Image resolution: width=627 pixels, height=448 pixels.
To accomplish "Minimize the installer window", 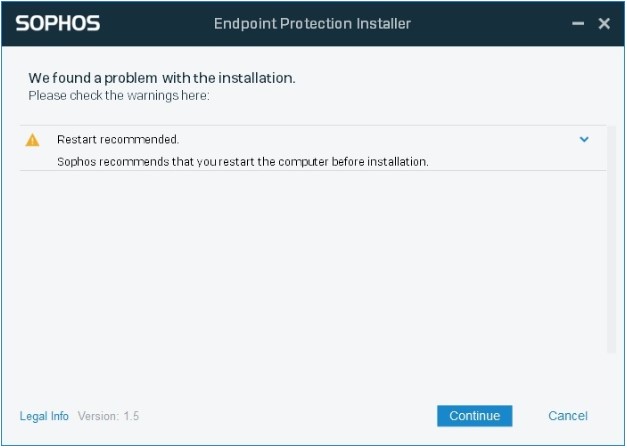I will (x=579, y=23).
